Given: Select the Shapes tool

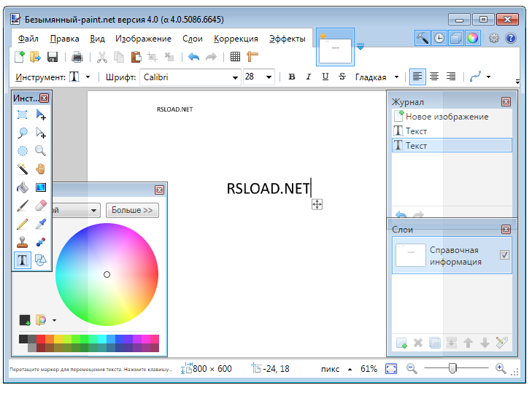Looking at the screenshot, I should (x=41, y=260).
